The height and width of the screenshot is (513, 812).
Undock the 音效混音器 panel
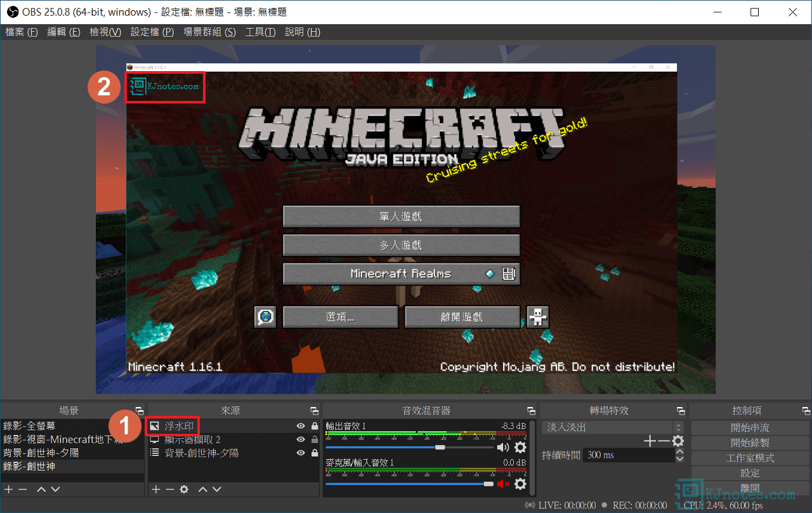[531, 411]
